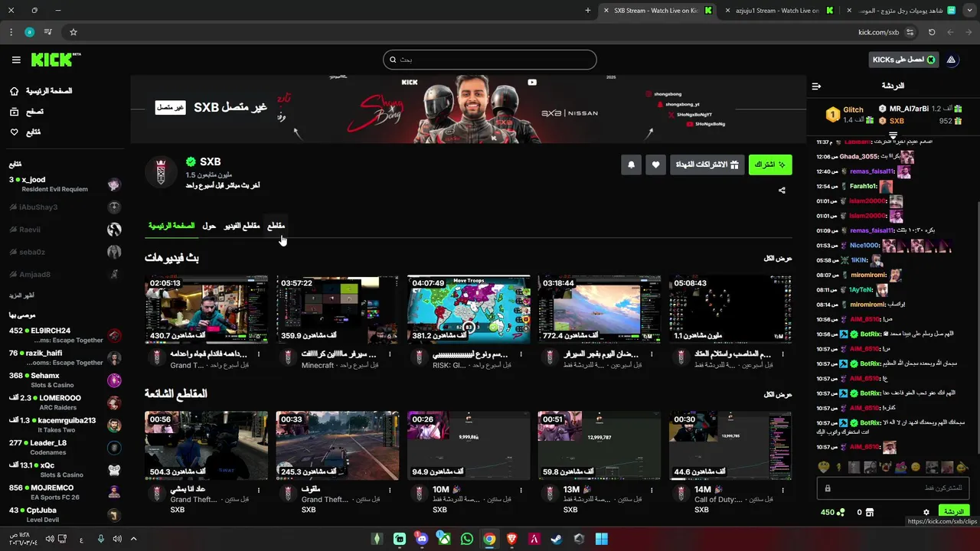
Task: Select the channel home tab
Action: pos(171,226)
